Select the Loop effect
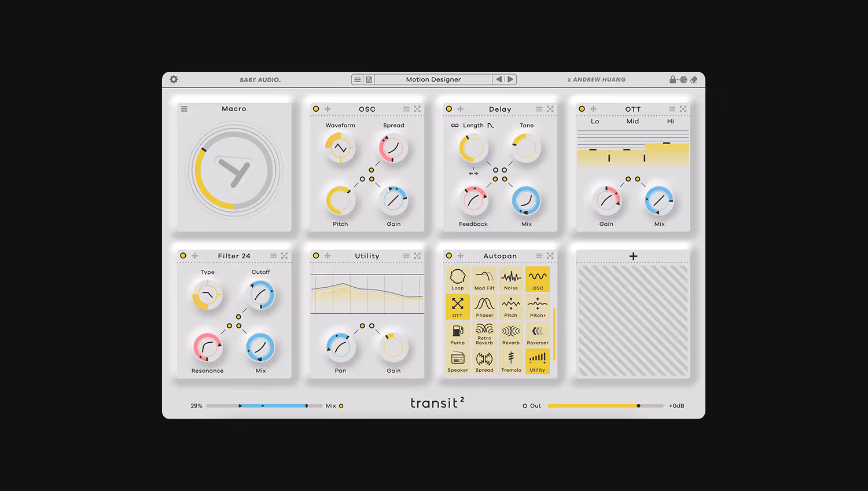The image size is (868, 491). (x=458, y=279)
